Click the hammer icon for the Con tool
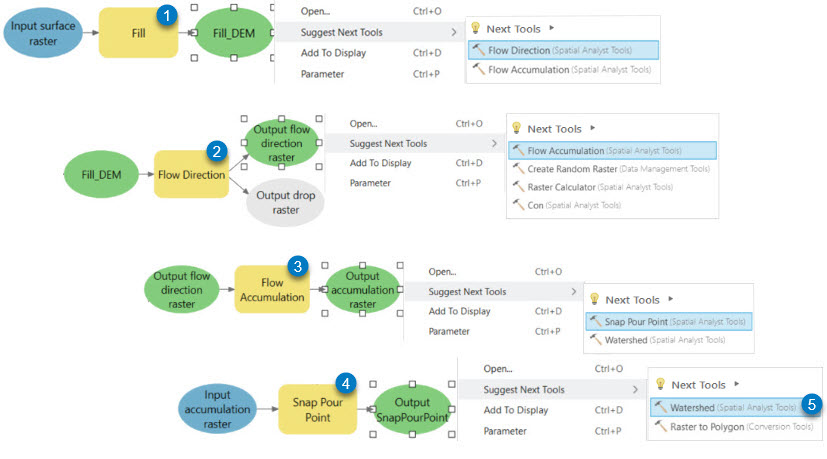The image size is (827, 459). click(x=518, y=204)
